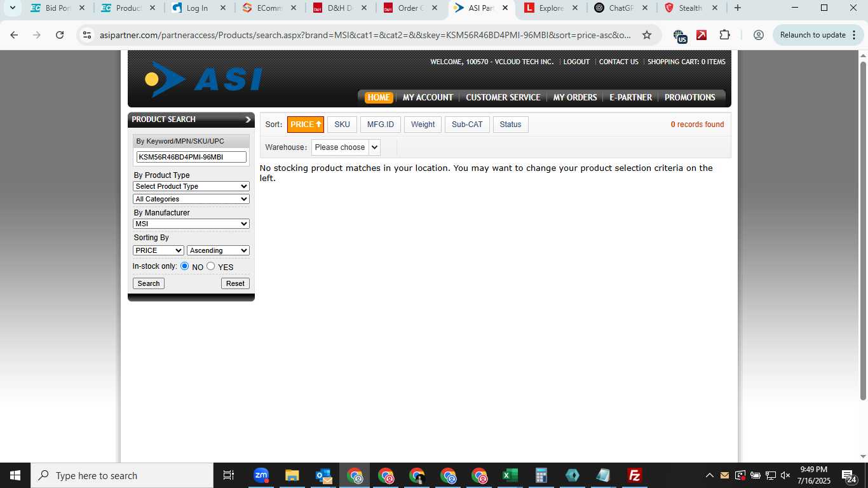
Task: Open the tab search dropdown arrow
Action: click(x=12, y=8)
